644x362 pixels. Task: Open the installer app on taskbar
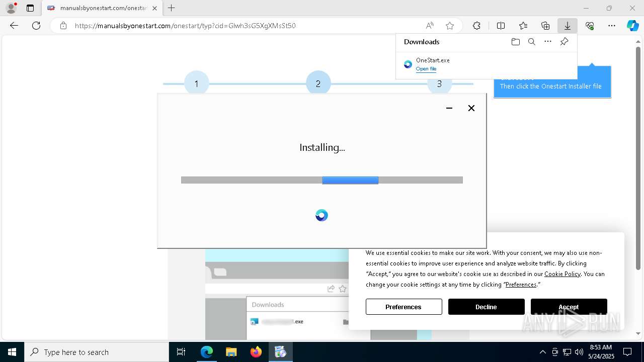(x=280, y=352)
